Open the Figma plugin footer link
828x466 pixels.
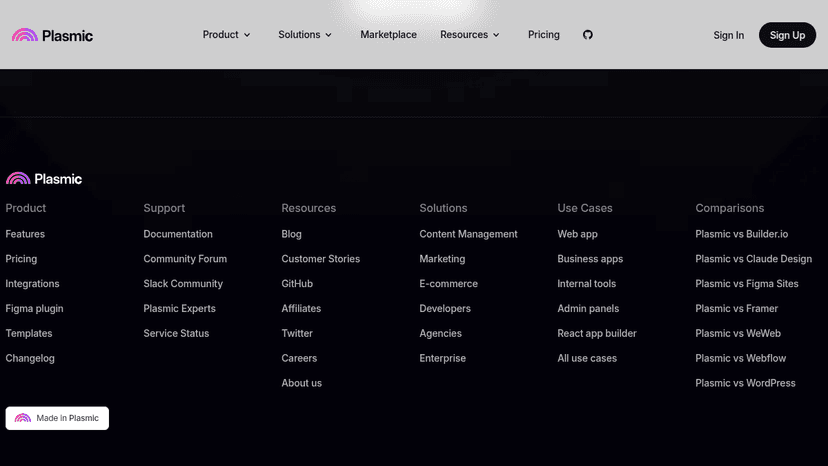(34, 309)
